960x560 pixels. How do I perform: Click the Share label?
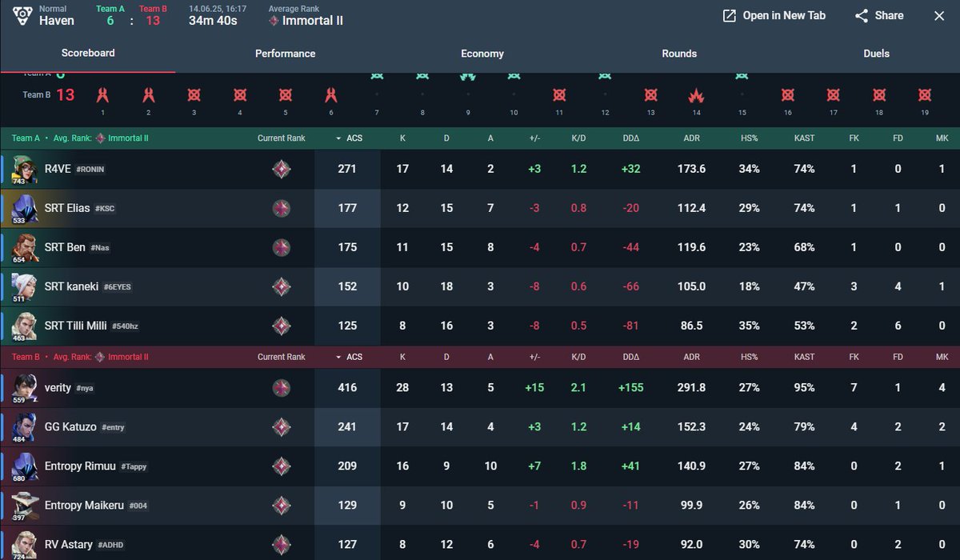(x=889, y=16)
